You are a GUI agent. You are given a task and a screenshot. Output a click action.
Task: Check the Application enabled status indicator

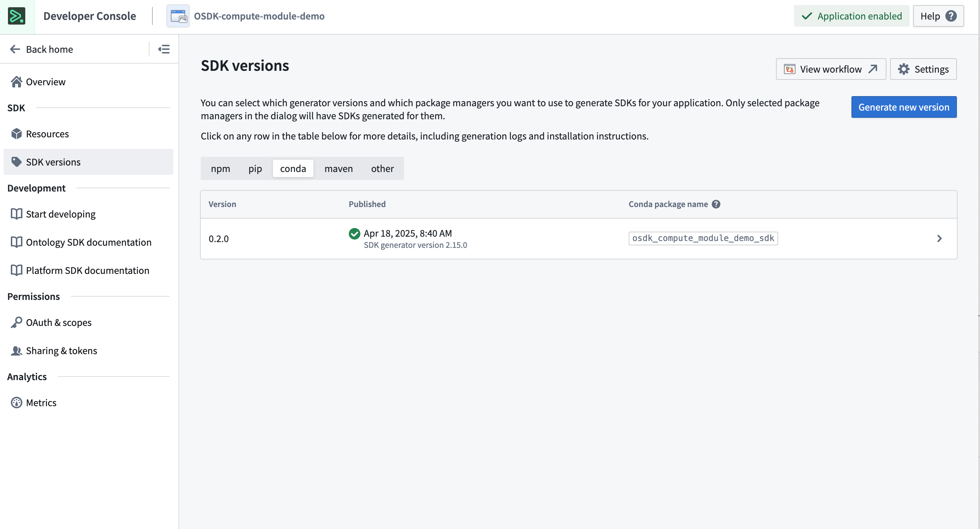click(x=851, y=16)
